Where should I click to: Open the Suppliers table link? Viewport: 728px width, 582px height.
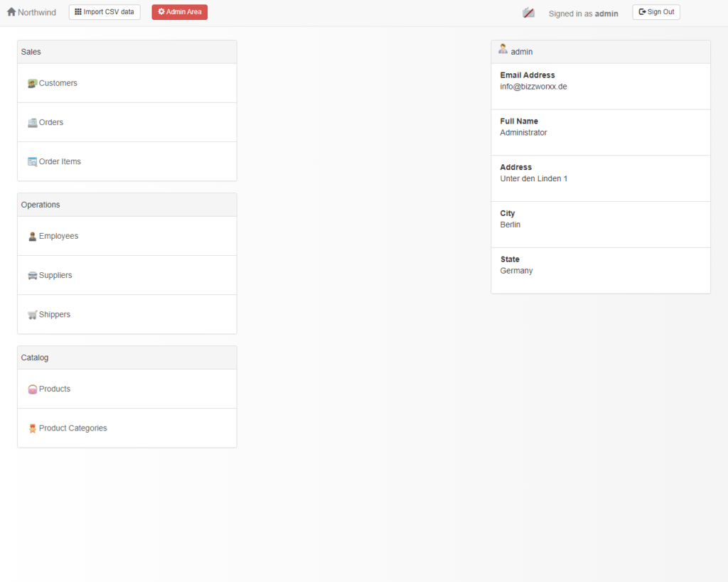(55, 275)
